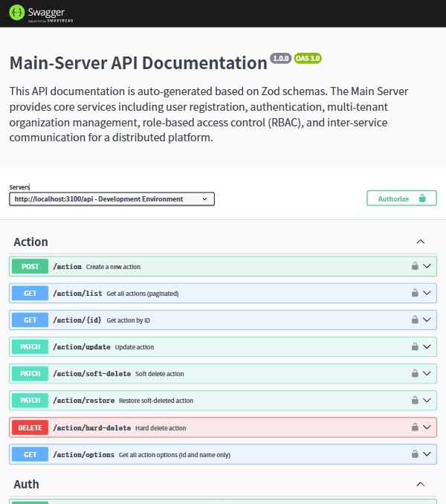This screenshot has width=446, height=504.
Task: Click the /action/options path link
Action: tap(83, 454)
